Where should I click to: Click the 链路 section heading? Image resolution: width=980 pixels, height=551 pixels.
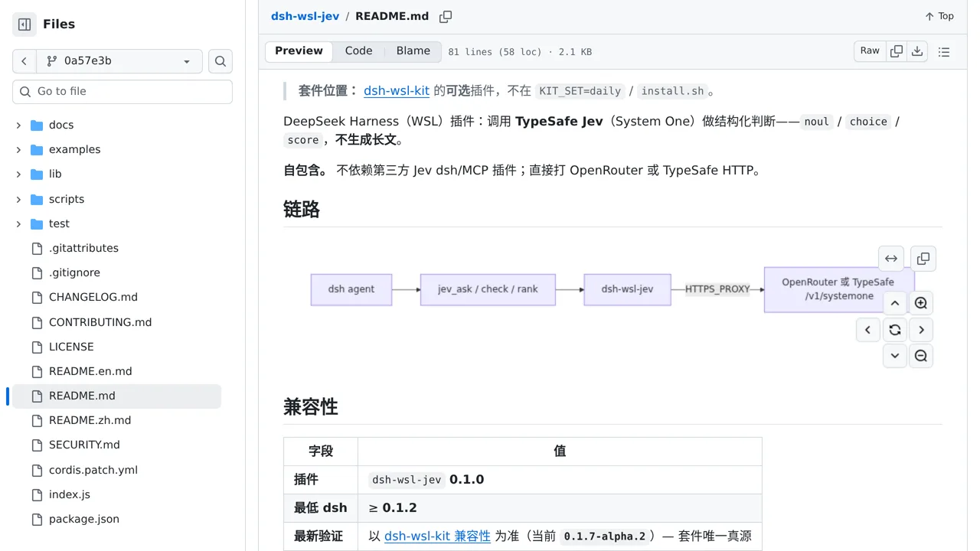click(302, 210)
